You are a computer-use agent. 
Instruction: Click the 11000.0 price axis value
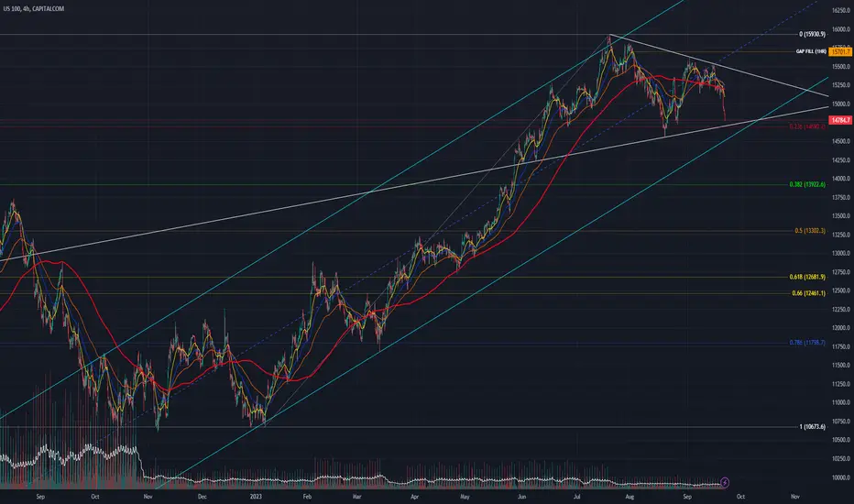click(x=841, y=402)
